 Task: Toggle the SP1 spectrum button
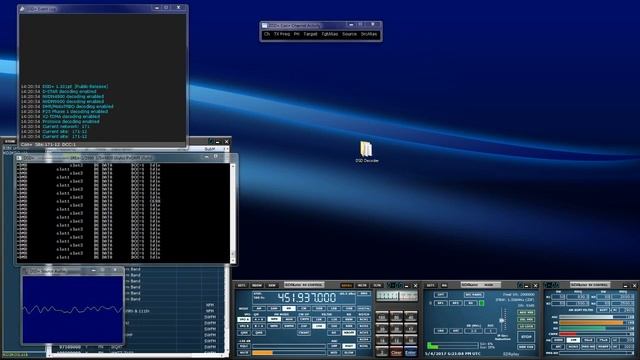coord(441,303)
